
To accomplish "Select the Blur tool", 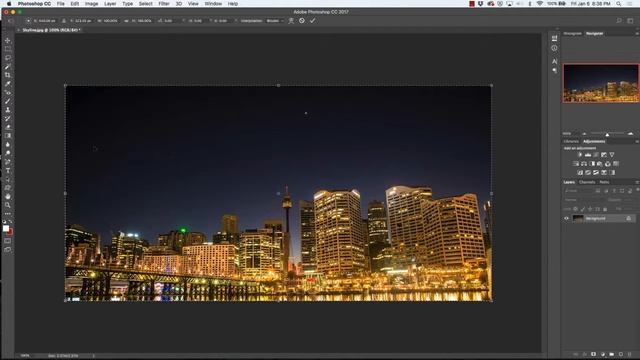I will [8, 144].
